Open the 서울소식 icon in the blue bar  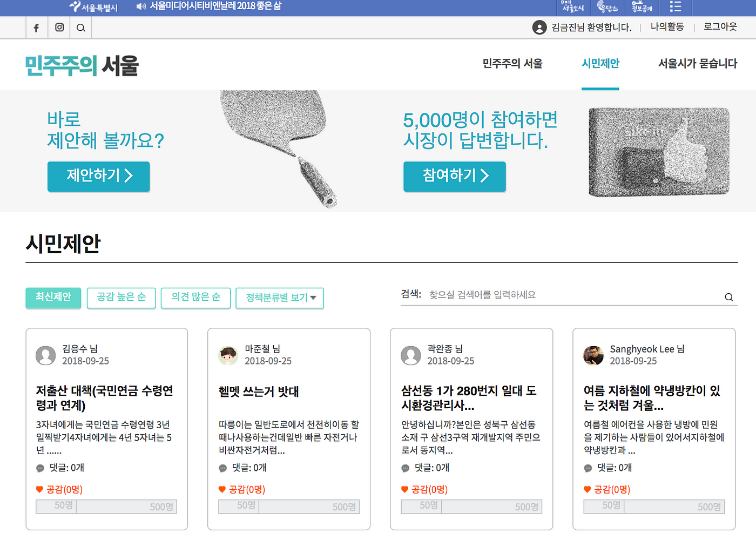coord(573,7)
